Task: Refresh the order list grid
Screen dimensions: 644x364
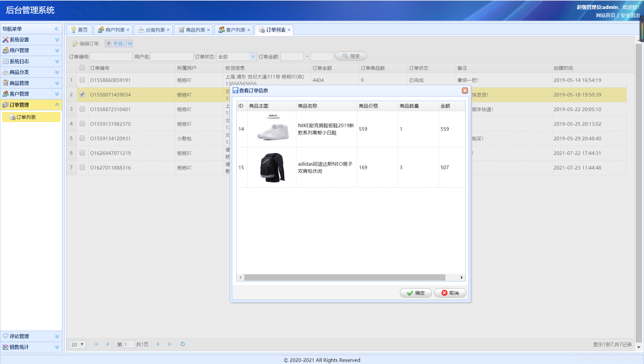Action: (x=183, y=344)
